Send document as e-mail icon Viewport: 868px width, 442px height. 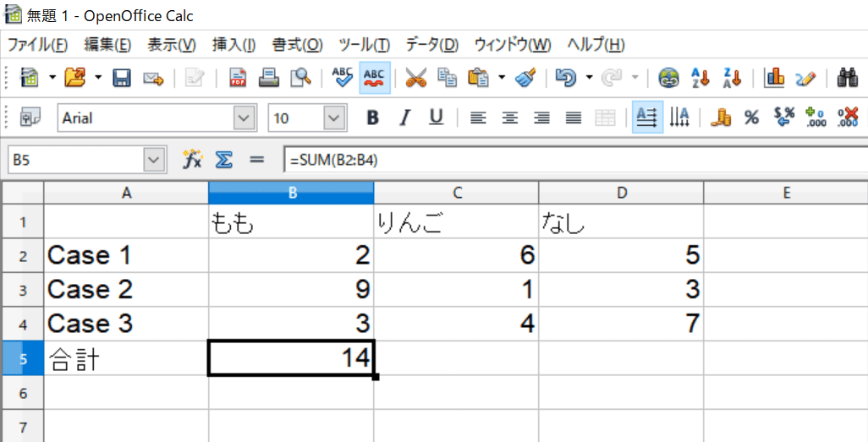point(153,79)
